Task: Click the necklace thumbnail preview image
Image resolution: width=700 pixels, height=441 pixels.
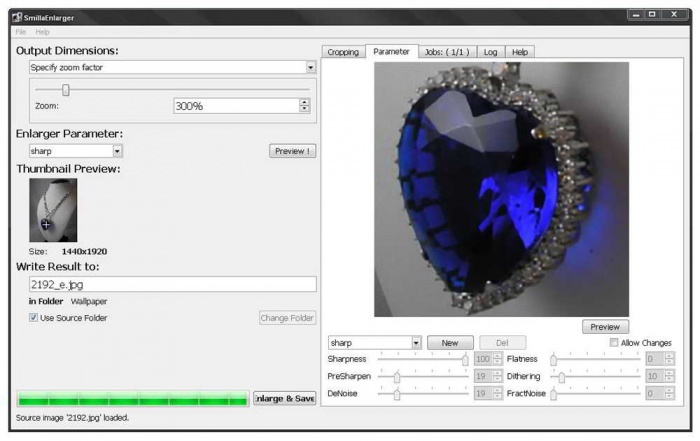Action: pos(53,210)
